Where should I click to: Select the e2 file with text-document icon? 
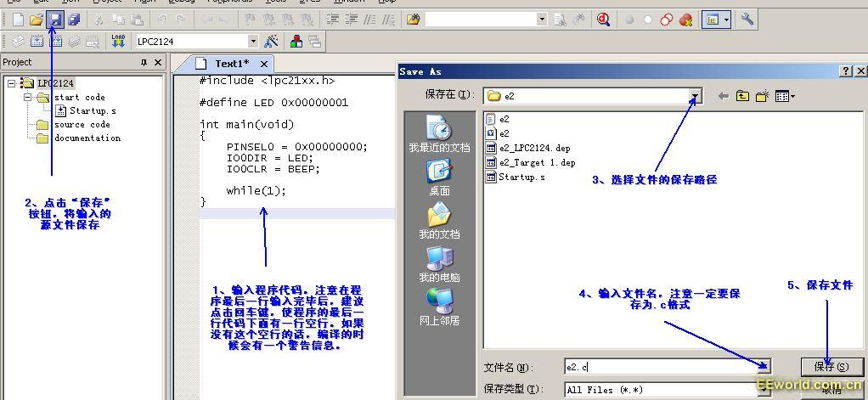click(x=497, y=119)
